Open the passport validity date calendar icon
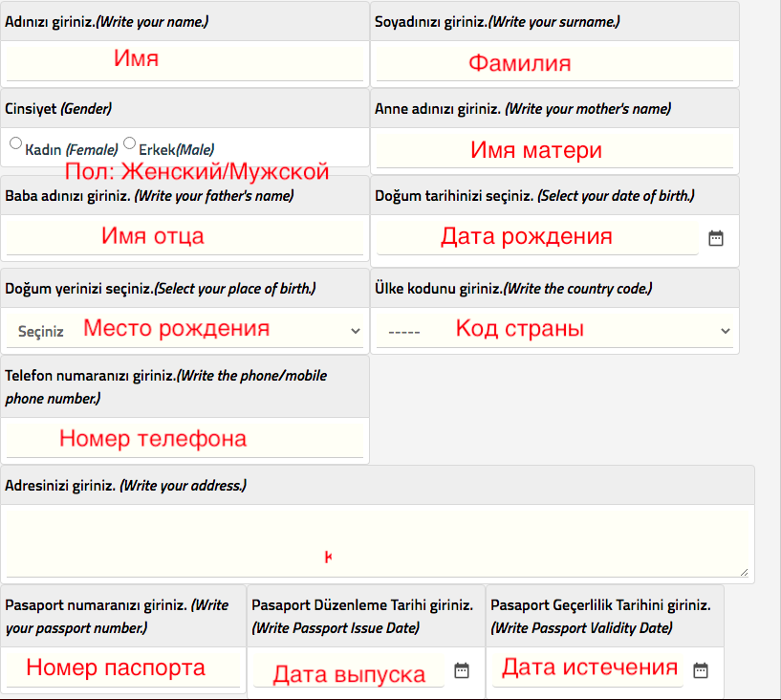781x700 pixels. [x=701, y=669]
